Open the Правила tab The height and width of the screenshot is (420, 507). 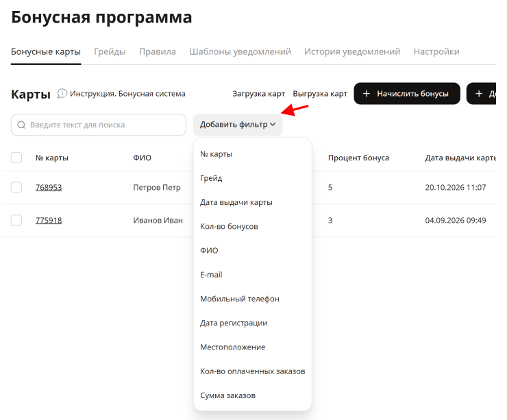pyautogui.click(x=158, y=52)
